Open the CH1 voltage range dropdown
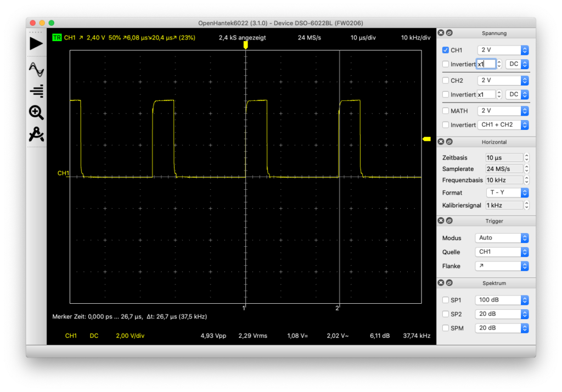Image resolution: width=562 pixels, height=392 pixels. [503, 50]
